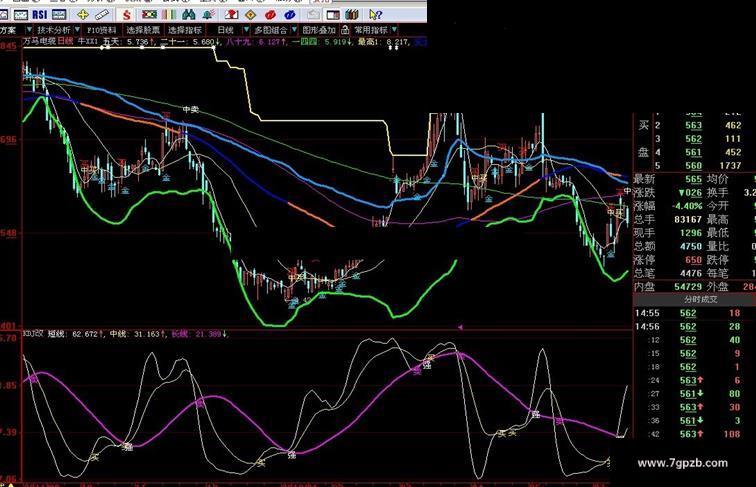Click the chart icon left of RSI
The height and width of the screenshot is (487, 756).
pyautogui.click(x=21, y=14)
